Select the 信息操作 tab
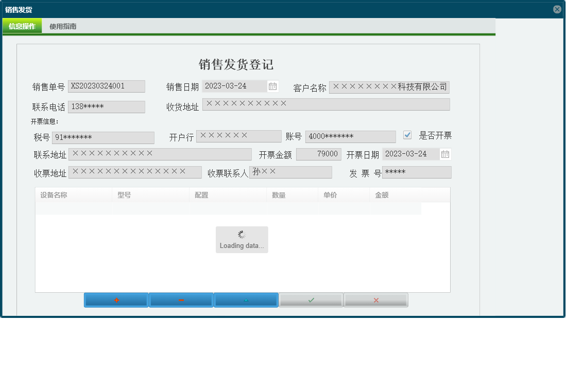The height and width of the screenshot is (392, 566). [x=22, y=26]
